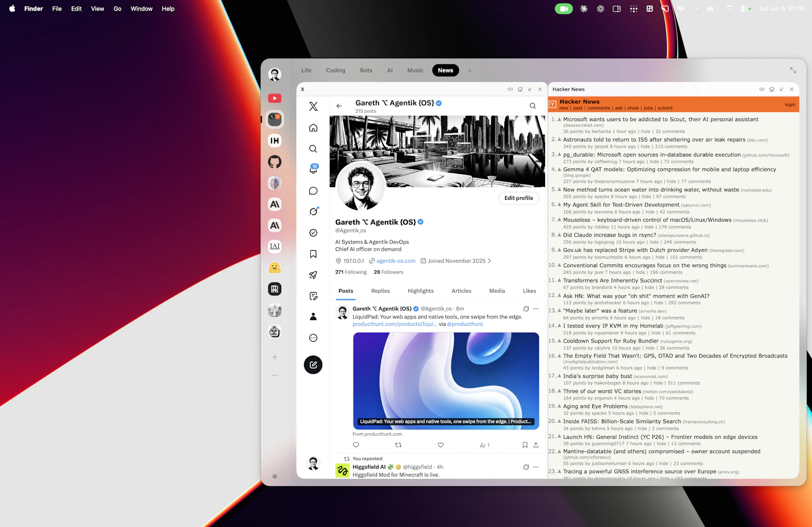Upvote the Astronauts ISS story
This screenshot has width=812, height=527.
(560, 139)
